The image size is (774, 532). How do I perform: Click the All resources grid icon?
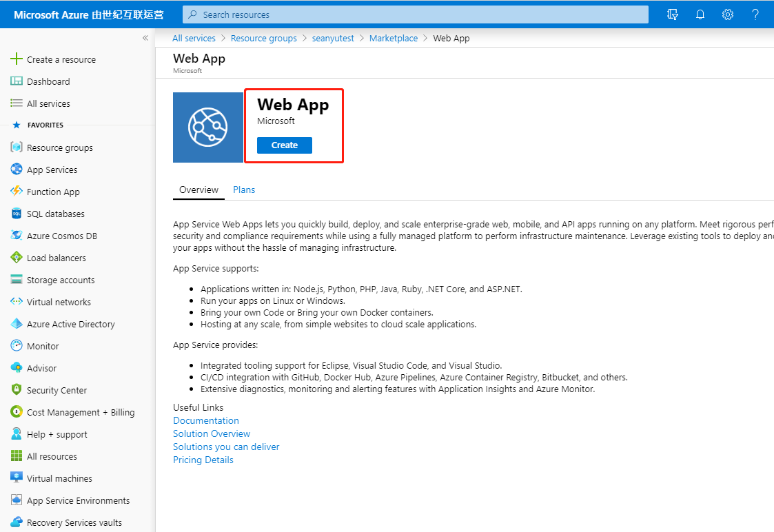click(x=17, y=456)
